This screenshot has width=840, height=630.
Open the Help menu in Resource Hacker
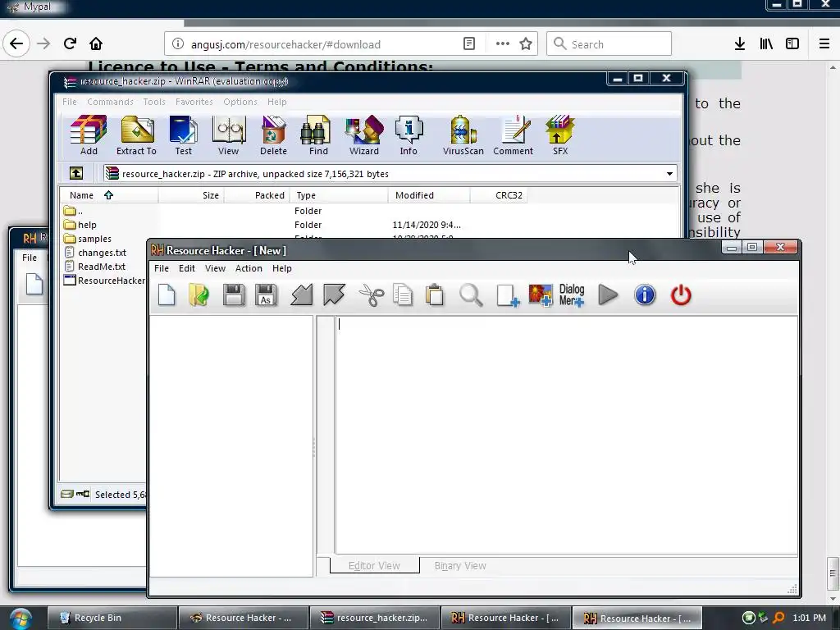282,268
